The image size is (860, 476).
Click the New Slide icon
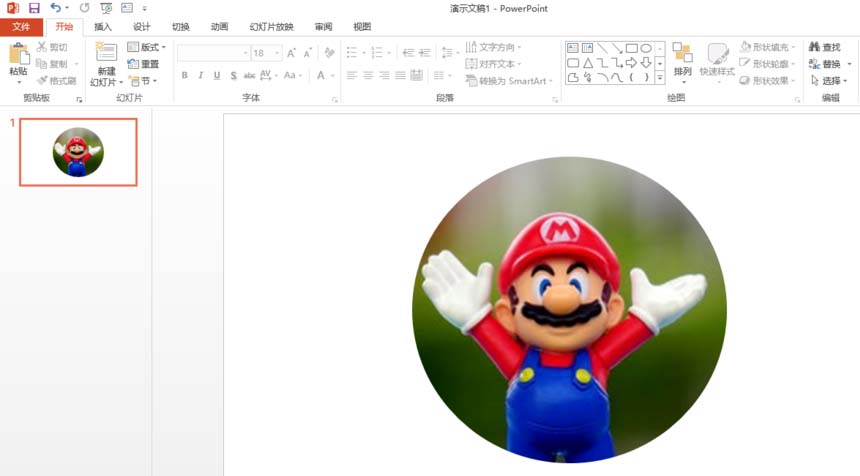[x=106, y=53]
